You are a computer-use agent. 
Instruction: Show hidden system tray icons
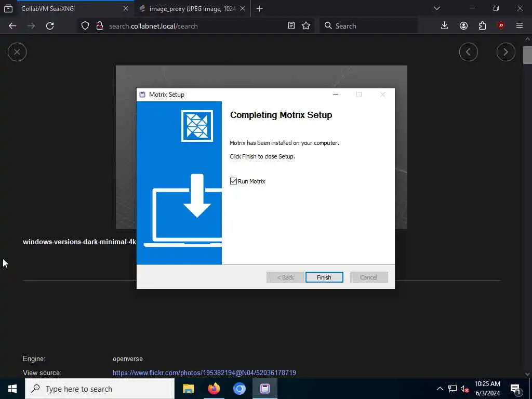tap(440, 389)
